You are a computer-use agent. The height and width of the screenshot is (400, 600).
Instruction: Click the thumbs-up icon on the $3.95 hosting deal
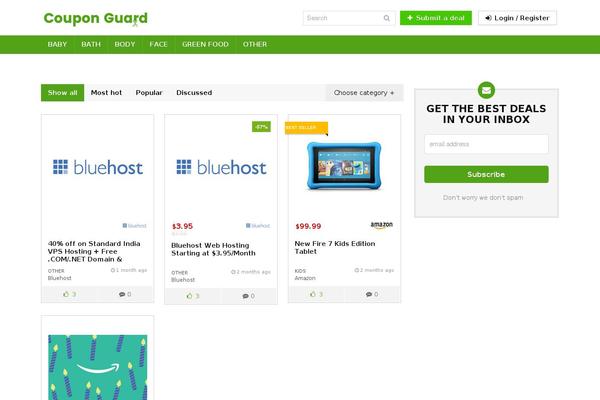click(189, 296)
